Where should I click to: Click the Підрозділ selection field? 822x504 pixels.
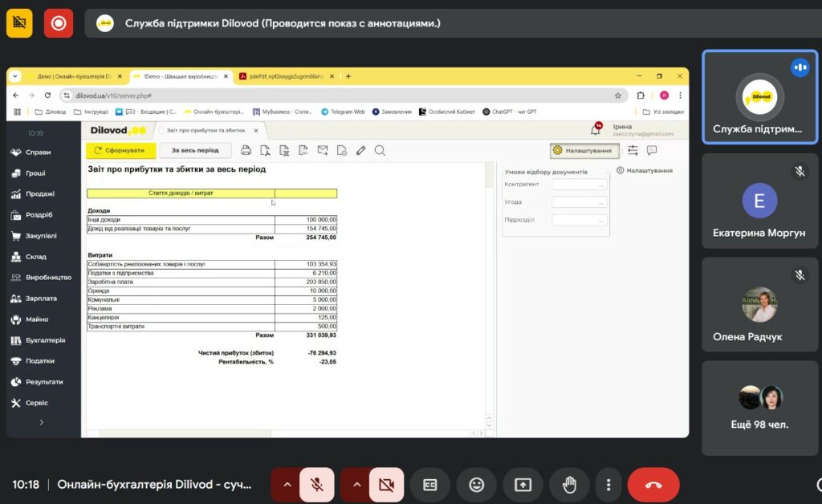pos(580,220)
